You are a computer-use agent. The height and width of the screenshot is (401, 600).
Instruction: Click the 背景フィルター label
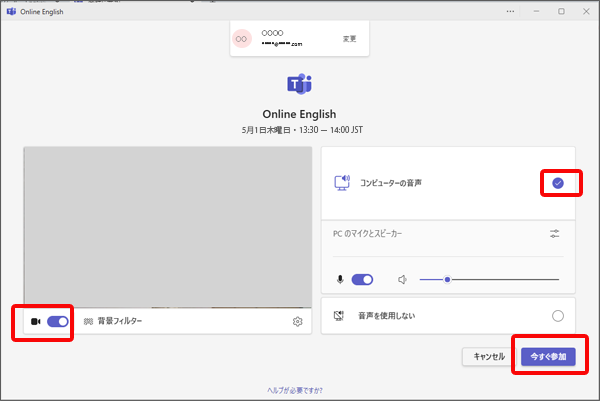pyautogui.click(x=120, y=321)
